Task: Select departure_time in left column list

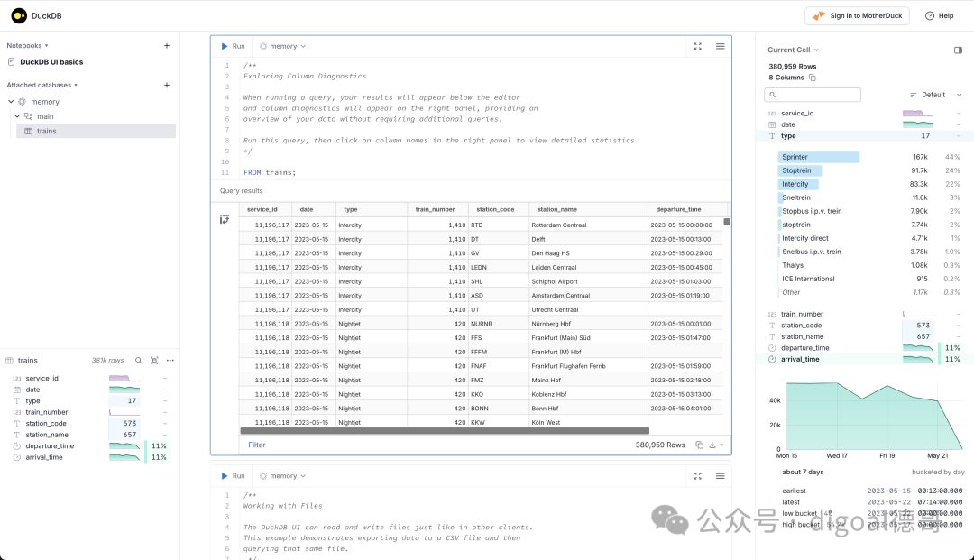Action: point(50,445)
